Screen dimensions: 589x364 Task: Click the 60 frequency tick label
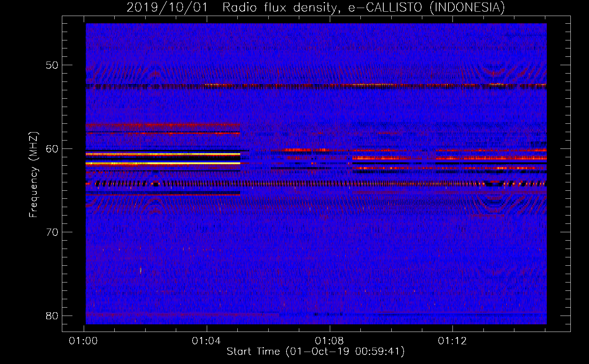[x=52, y=149]
